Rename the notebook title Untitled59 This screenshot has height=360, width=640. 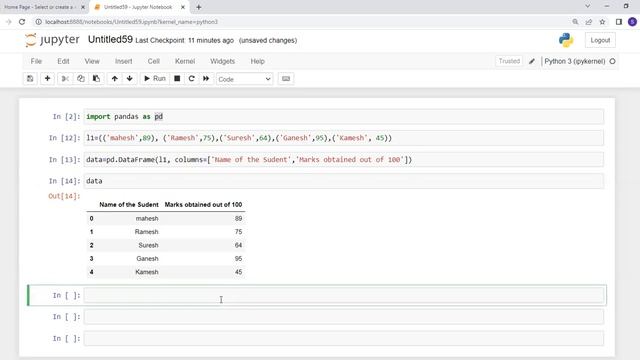pyautogui.click(x=110, y=40)
